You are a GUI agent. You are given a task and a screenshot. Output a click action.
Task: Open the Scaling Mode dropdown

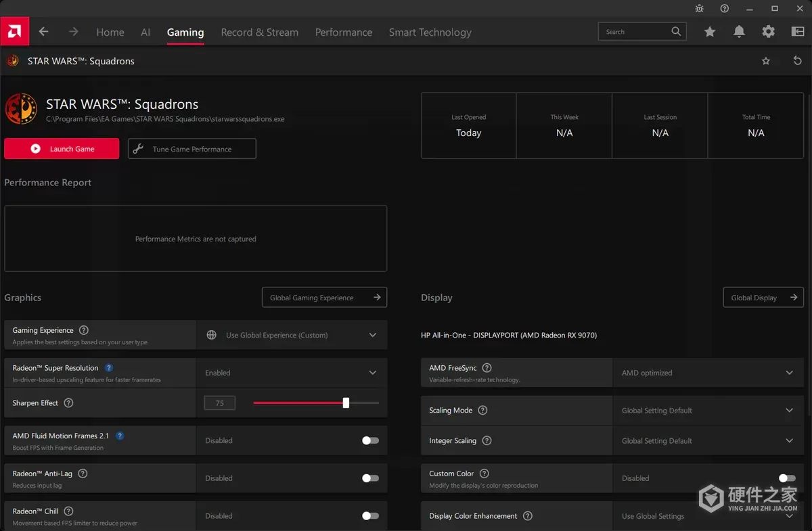pos(708,411)
